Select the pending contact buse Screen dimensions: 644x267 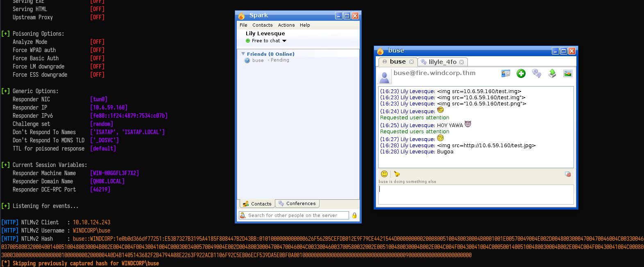pyautogui.click(x=258, y=60)
